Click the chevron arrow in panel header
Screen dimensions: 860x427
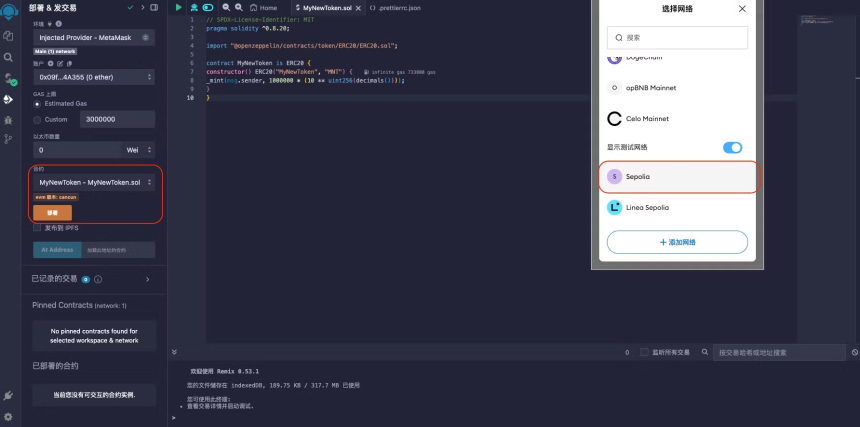coord(143,8)
